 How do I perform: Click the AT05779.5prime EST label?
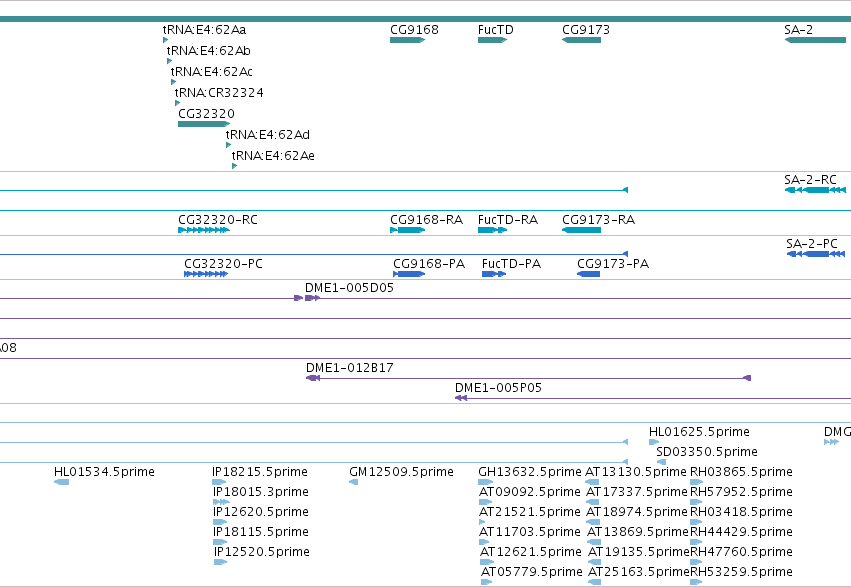(x=532, y=573)
